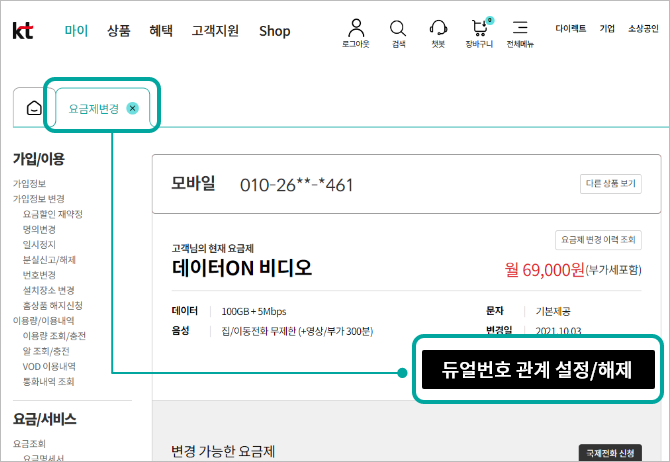Viewport: 670px width, 462px height.
Task: Click the logout (로그아웃) person icon
Action: pyautogui.click(x=356, y=28)
